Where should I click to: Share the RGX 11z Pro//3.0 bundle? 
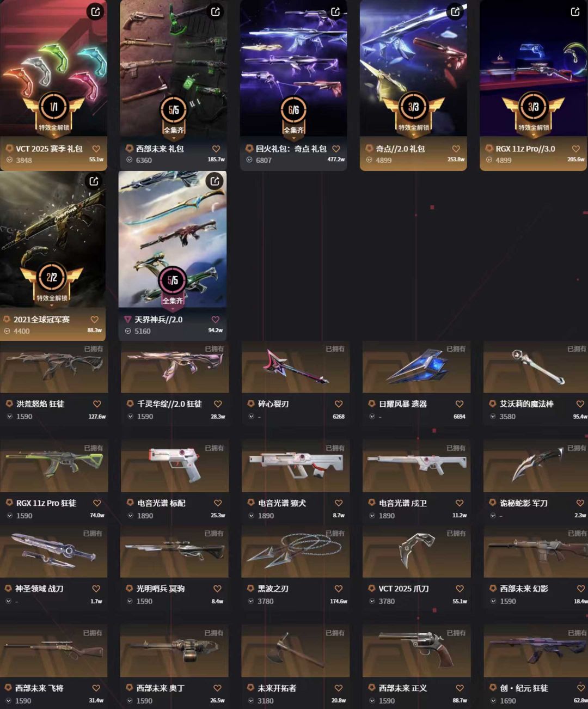pos(575,11)
